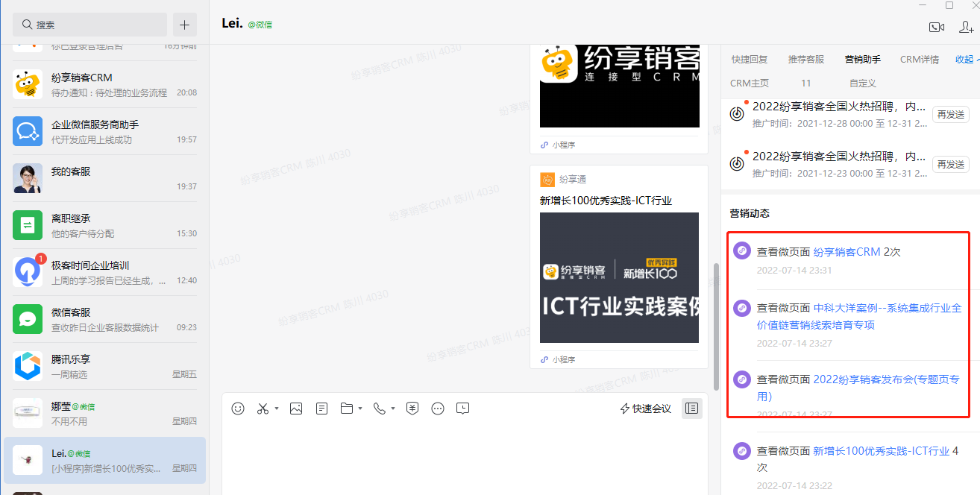980x495 pixels.
Task: Switch to the 11 tab
Action: (806, 83)
